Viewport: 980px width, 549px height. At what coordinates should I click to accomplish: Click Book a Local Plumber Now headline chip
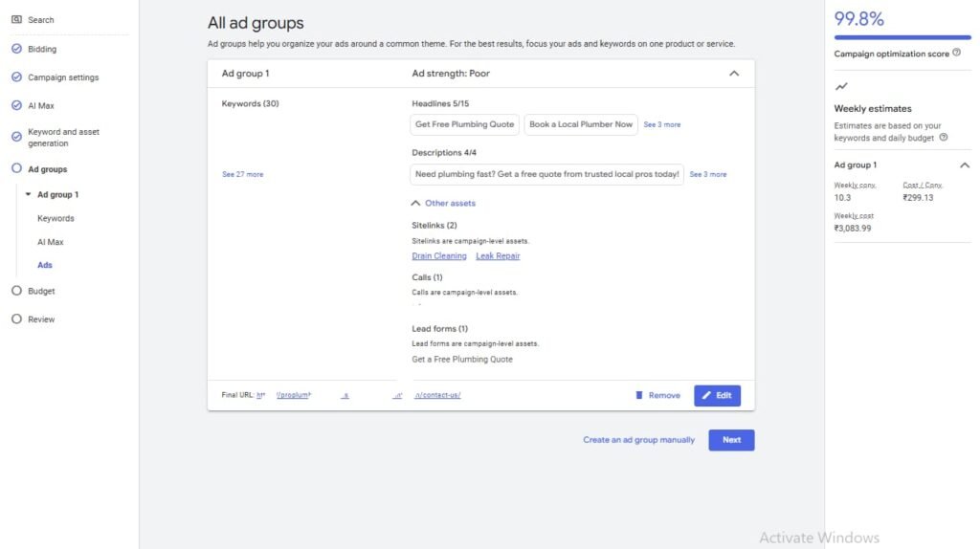(581, 124)
